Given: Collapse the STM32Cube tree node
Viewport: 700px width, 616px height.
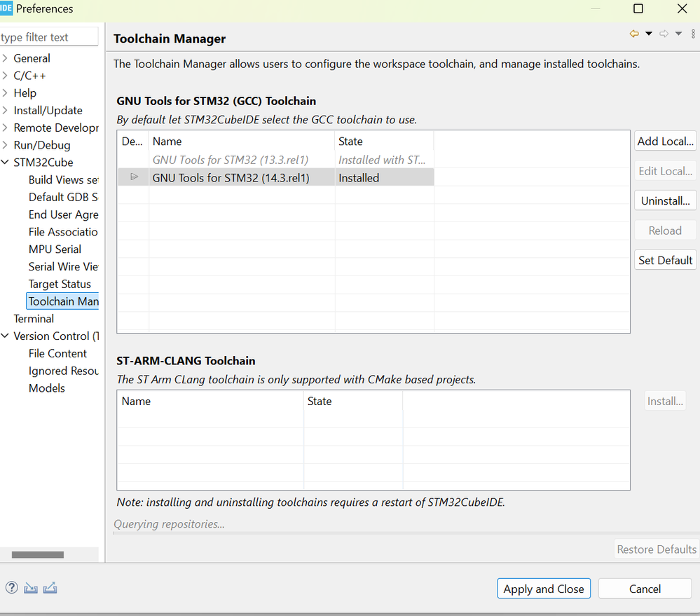Looking at the screenshot, I should [x=6, y=163].
